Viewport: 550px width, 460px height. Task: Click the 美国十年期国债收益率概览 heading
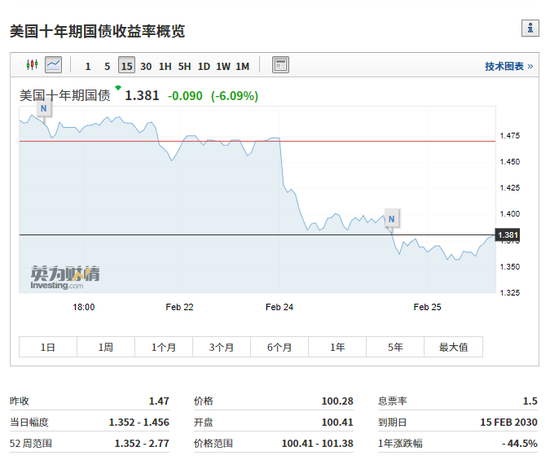(x=97, y=31)
